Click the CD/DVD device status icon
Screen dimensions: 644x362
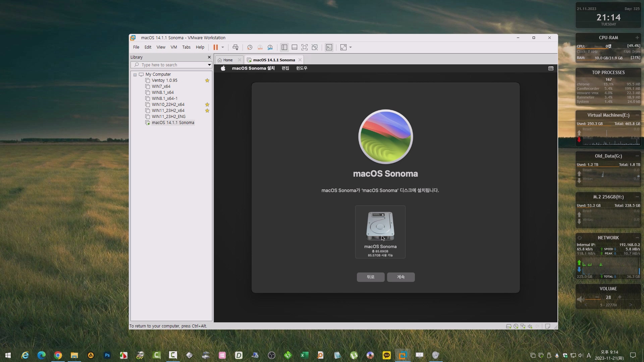pyautogui.click(x=516, y=326)
